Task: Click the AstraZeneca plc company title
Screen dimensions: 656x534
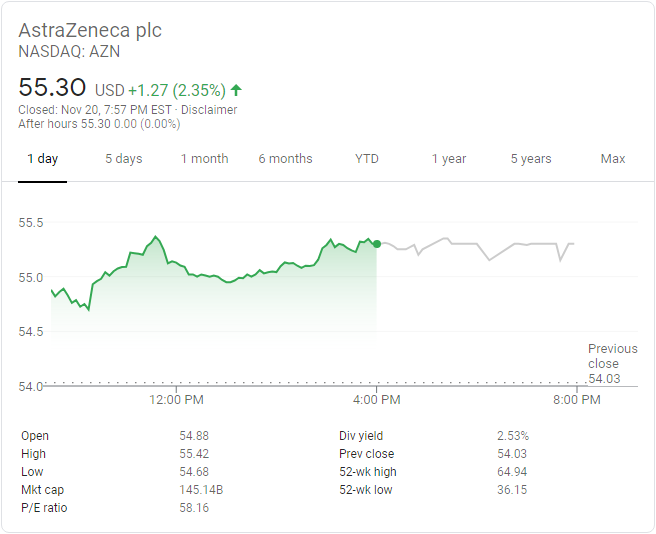Action: coord(90,30)
